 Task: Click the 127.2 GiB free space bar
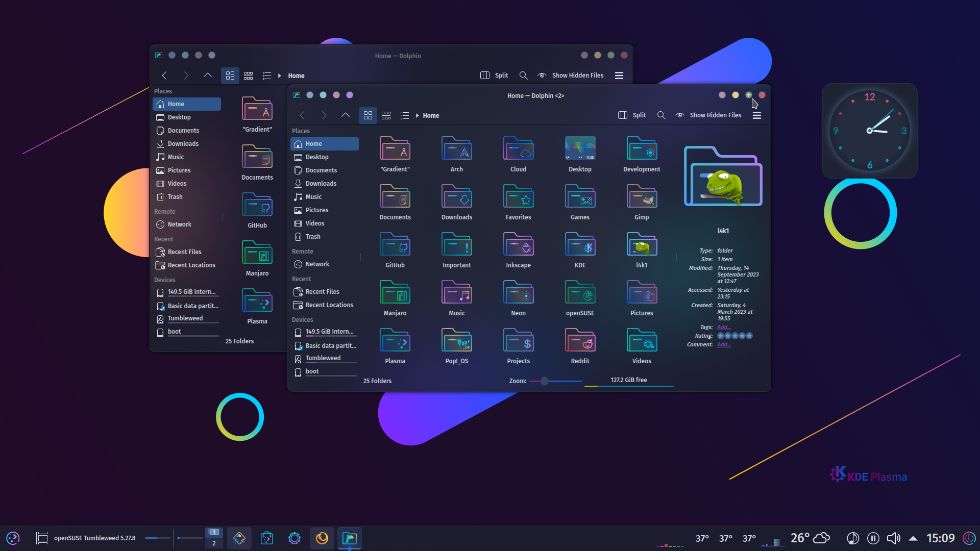[x=629, y=382]
